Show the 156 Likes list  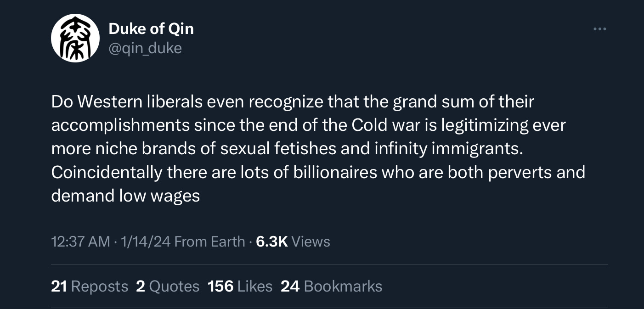[x=240, y=286]
